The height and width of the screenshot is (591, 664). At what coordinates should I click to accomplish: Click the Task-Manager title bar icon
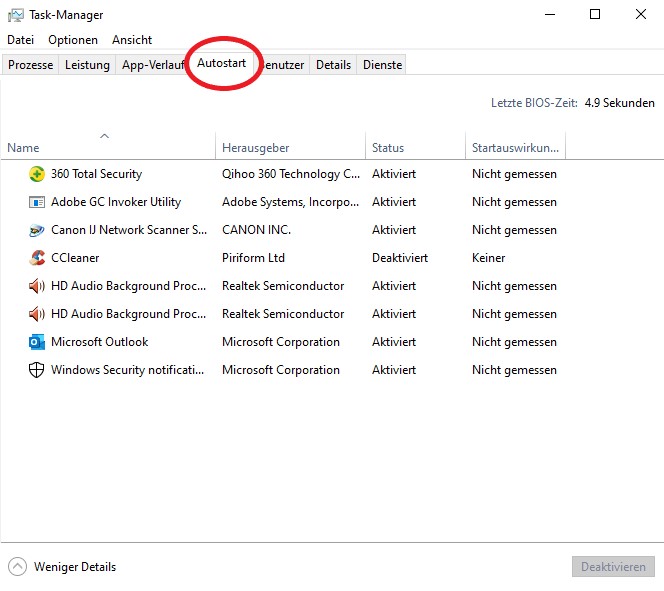click(16, 15)
